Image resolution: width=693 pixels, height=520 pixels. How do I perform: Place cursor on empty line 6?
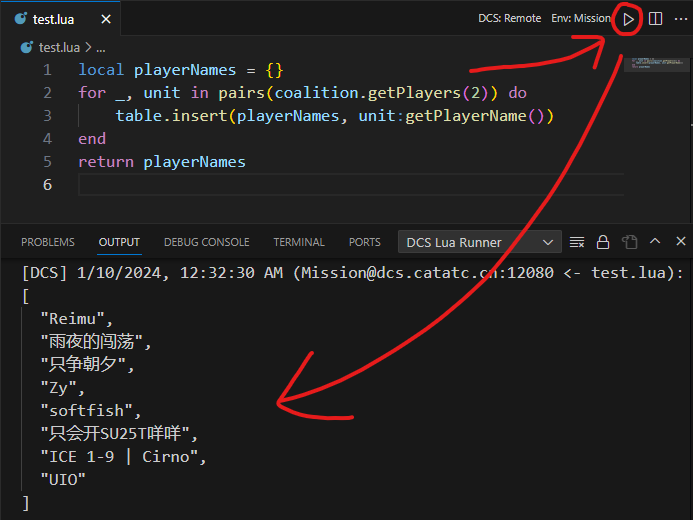pyautogui.click(x=300, y=185)
